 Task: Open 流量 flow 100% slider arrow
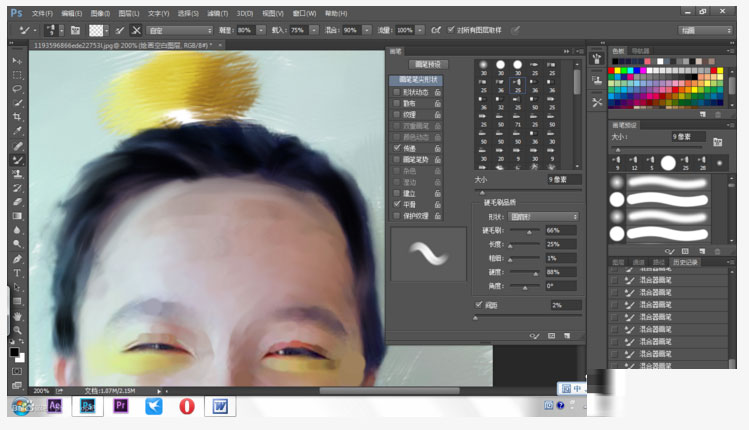pyautogui.click(x=419, y=30)
